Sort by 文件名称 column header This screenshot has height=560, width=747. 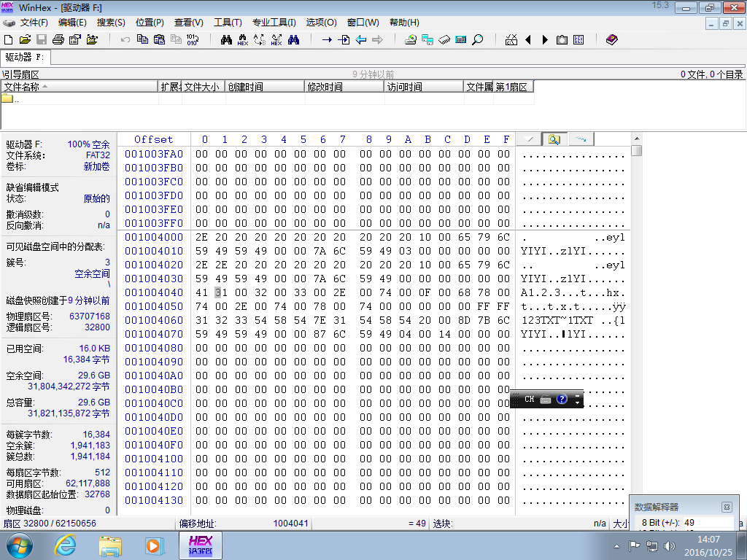[x=80, y=87]
